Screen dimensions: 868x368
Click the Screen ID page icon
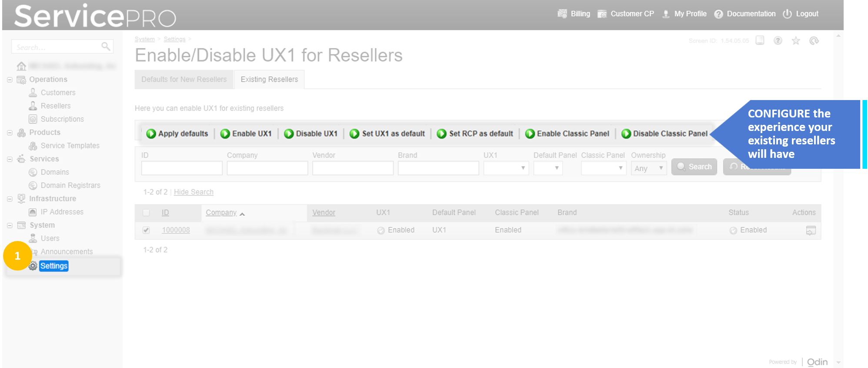click(x=760, y=40)
